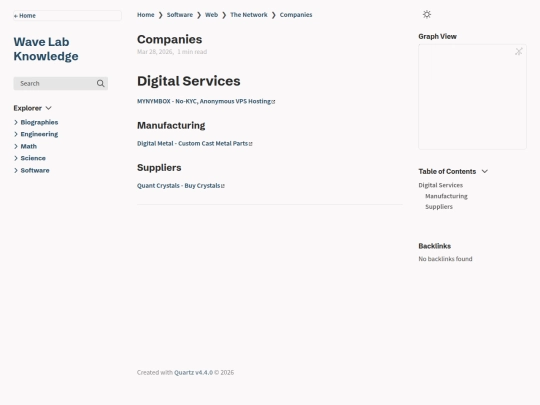Image resolution: width=540 pixels, height=405 pixels.
Task: Expand the Engineering folder arrow
Action: coord(16,134)
